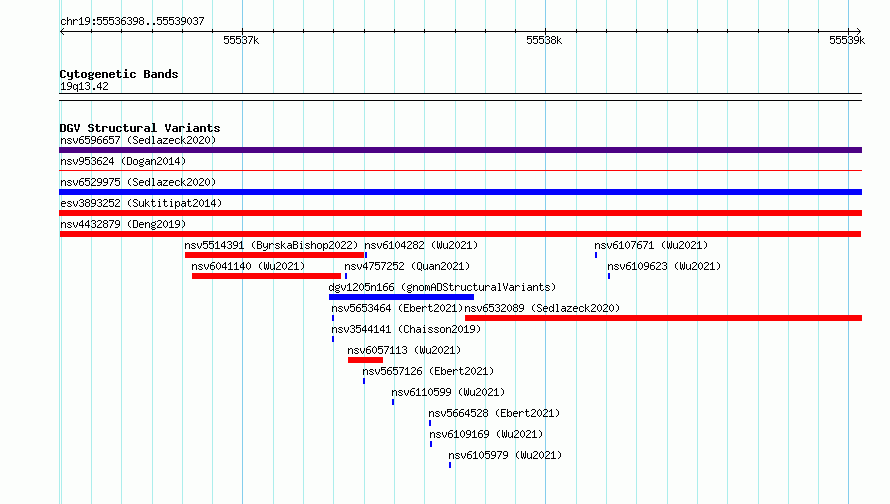This screenshot has width=890, height=504.
Task: Open dgv1205n166 (gnomADStructuralVariants) label
Action: pyautogui.click(x=442, y=287)
